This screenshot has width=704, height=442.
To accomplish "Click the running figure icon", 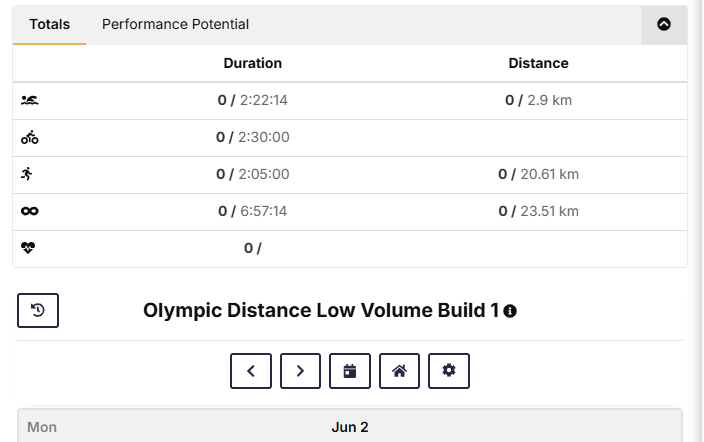I will pos(27,174).
